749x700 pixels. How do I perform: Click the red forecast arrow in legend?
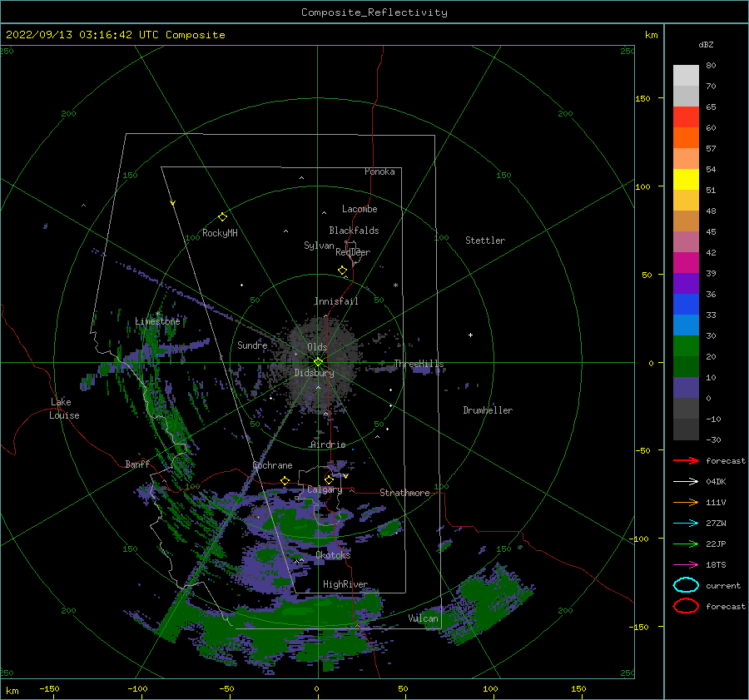686,460
